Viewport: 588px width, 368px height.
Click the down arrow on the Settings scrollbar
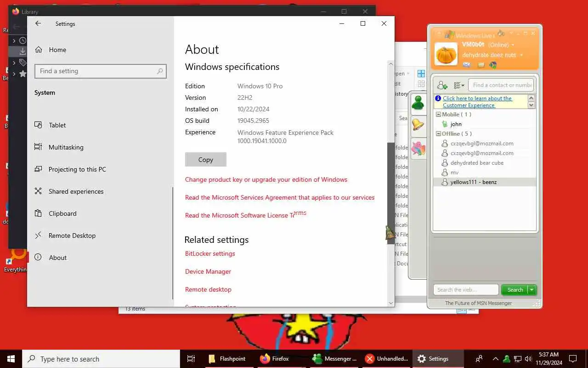[391, 303]
